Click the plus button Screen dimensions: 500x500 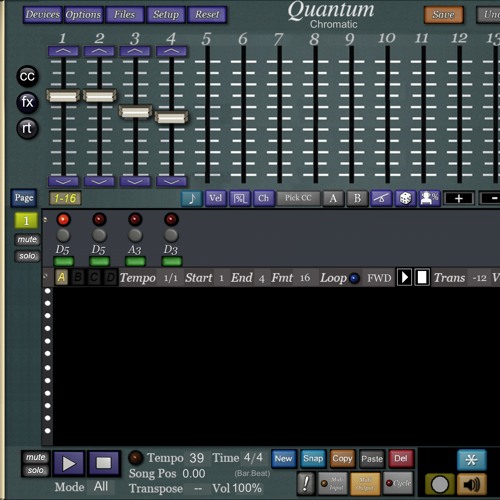(x=459, y=198)
